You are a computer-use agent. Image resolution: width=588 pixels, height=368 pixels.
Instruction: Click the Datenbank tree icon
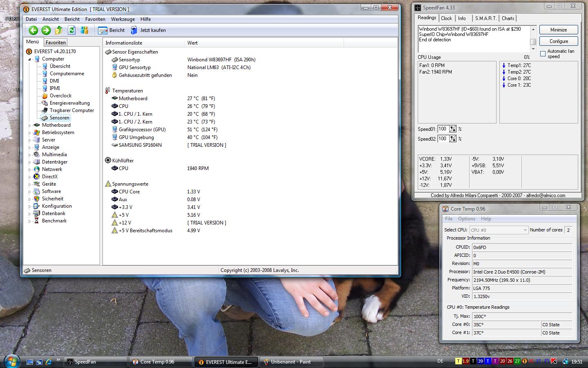pos(37,213)
